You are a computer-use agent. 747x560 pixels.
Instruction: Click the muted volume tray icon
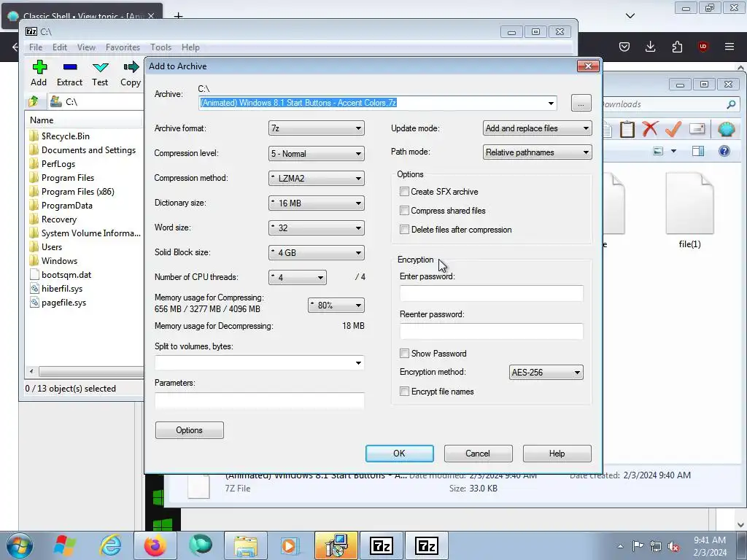tap(673, 546)
